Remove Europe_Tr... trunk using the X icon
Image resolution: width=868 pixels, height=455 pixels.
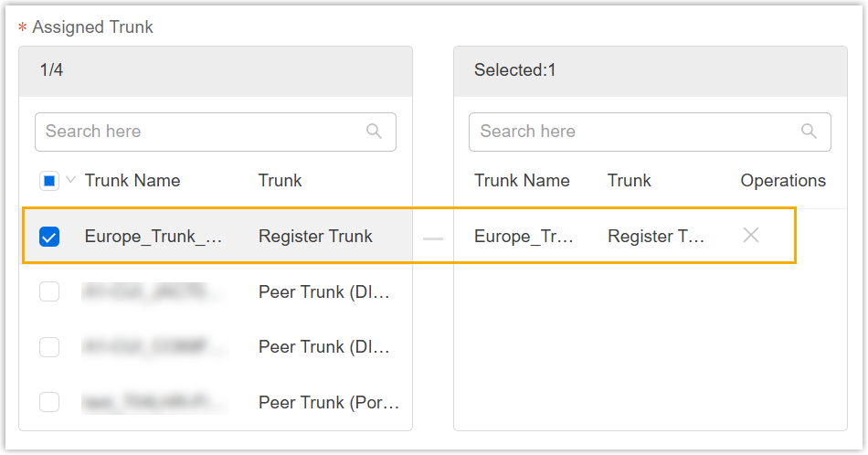tap(751, 236)
